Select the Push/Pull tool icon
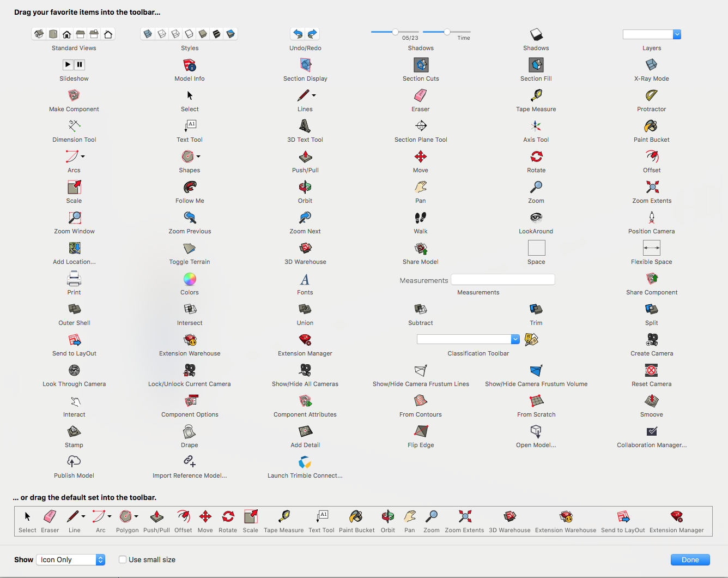 [x=305, y=158]
